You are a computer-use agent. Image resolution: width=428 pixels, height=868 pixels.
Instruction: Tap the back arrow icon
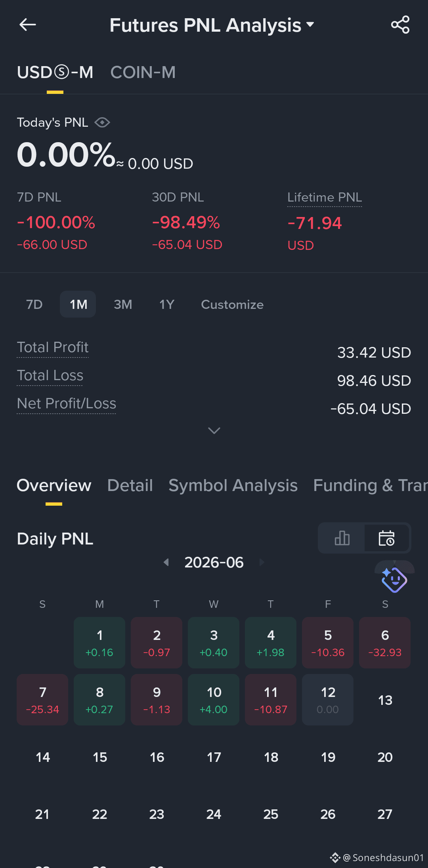[28, 25]
